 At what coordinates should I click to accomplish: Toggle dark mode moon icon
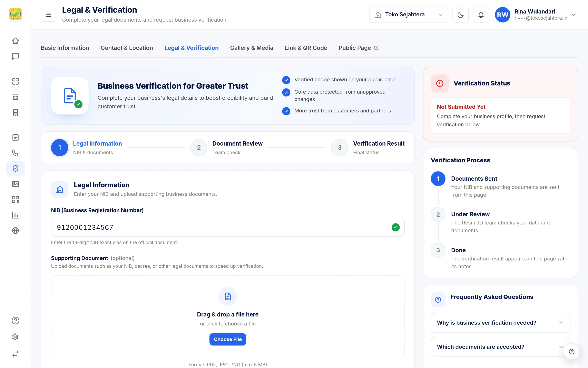coord(460,15)
